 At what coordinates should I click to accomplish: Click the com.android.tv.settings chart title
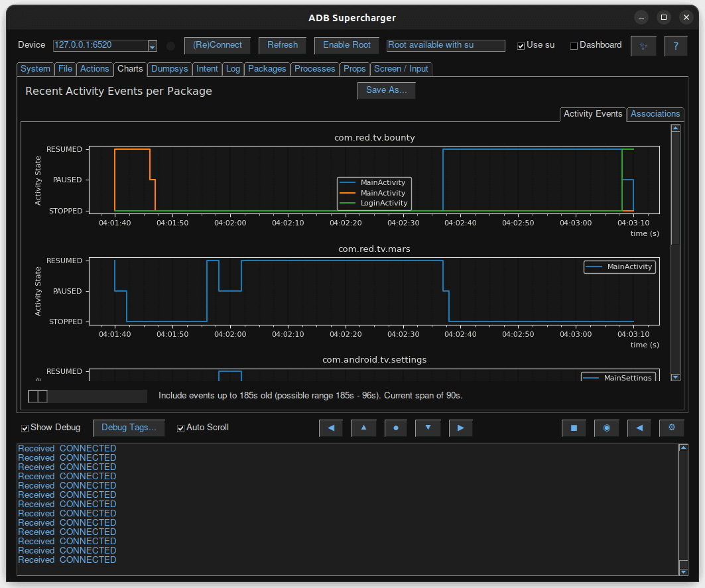point(375,360)
